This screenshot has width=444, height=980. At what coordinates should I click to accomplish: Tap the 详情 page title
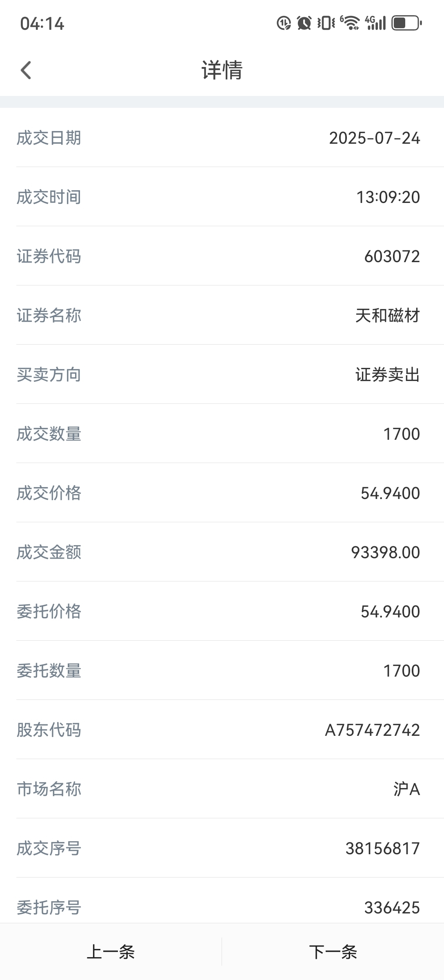[x=222, y=70]
